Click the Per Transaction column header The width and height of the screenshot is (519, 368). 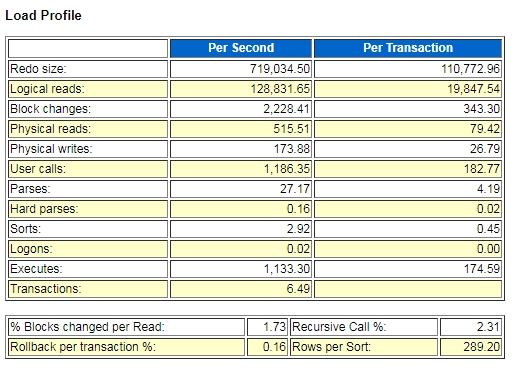[x=408, y=48]
